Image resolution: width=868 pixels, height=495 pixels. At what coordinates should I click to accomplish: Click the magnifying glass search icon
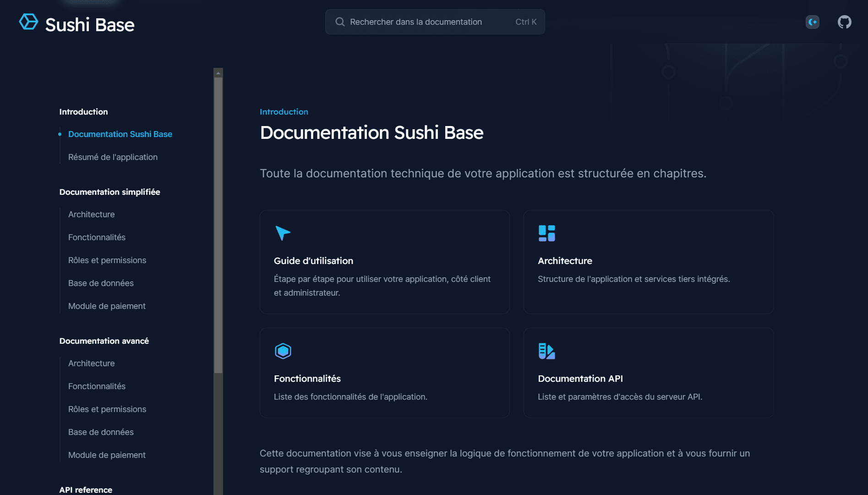point(340,22)
